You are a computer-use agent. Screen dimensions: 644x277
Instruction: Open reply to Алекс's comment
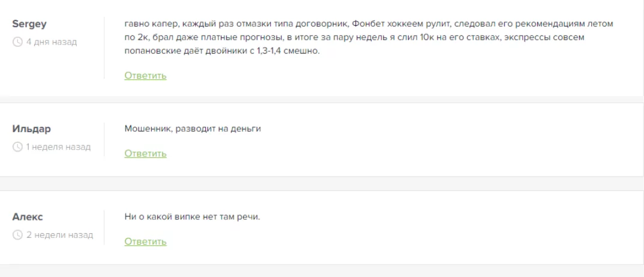pyautogui.click(x=145, y=242)
